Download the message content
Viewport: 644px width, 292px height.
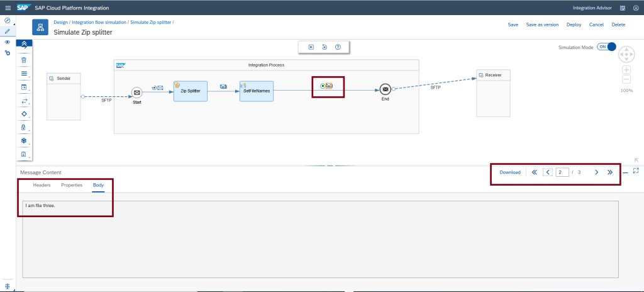tap(510, 172)
